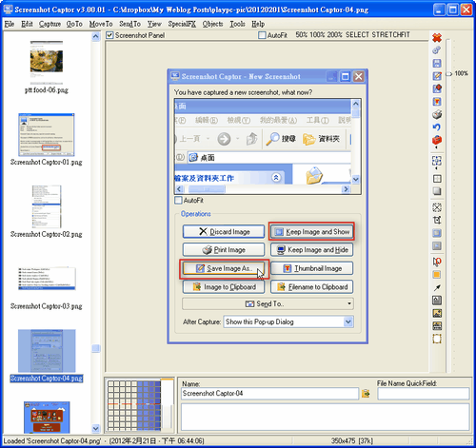Open the After Capture dropdown
The height and width of the screenshot is (448, 476).
tap(348, 321)
